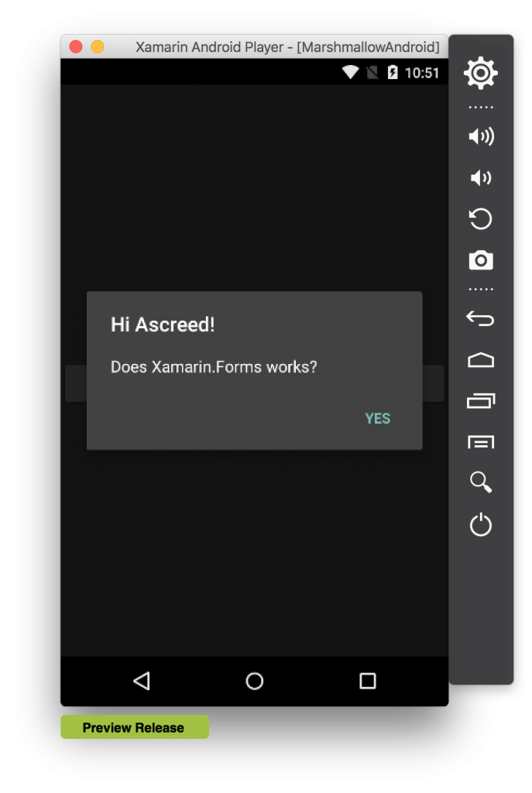Click the Xamarin Android Player window title
Viewport: 532px width, 793px height.
[x=287, y=47]
